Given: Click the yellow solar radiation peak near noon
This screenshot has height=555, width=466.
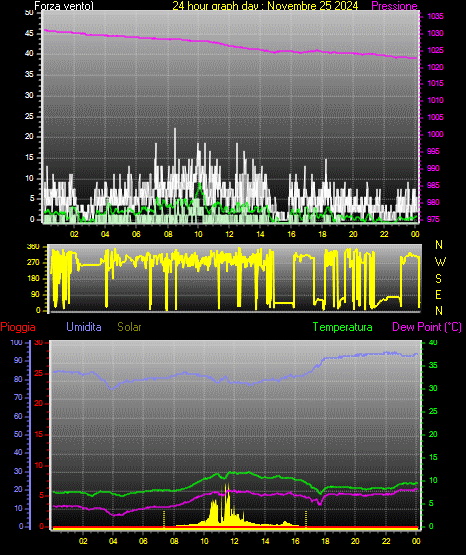Looking at the screenshot, I should click(x=227, y=504).
